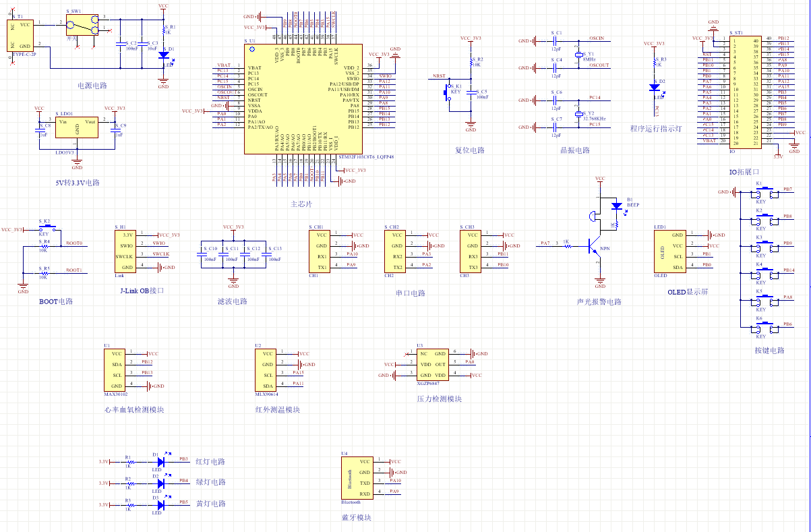Click the D1 LED in the red light circuit
811x532 pixels.
(160, 462)
